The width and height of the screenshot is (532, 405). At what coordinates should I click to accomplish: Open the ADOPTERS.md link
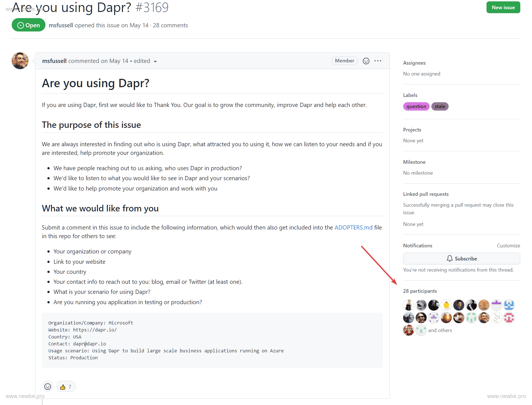coord(353,227)
